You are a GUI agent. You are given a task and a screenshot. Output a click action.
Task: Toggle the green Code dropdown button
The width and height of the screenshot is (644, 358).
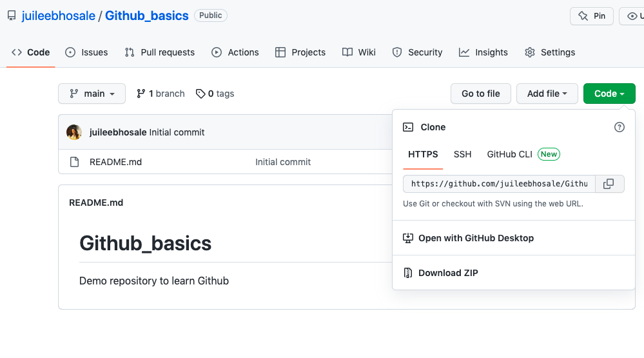coord(609,94)
